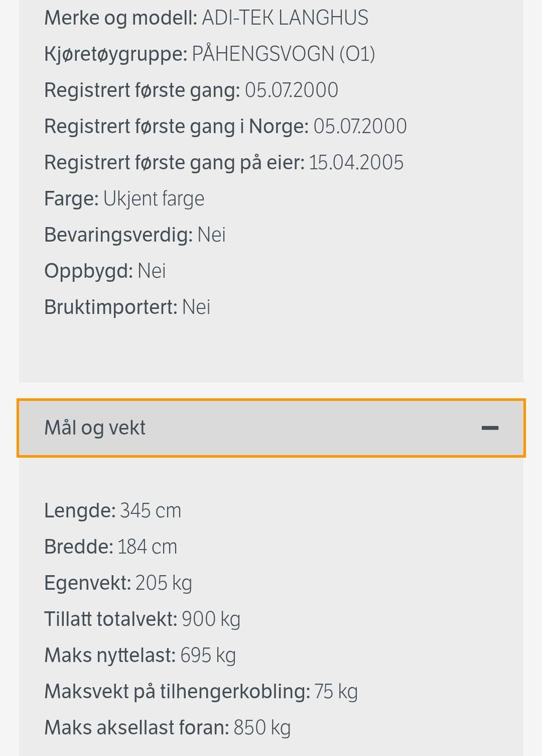
Task: Click the Tillatt totalvekt 900 kg line
Action: coord(142,619)
